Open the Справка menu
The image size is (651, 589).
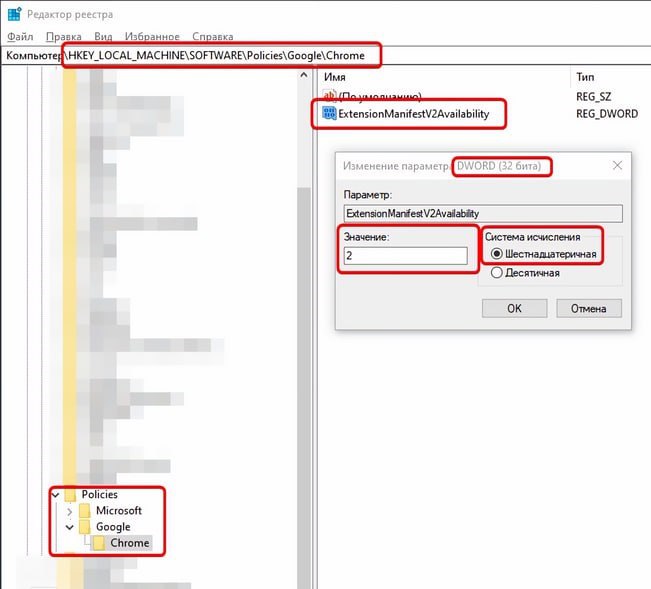[214, 35]
